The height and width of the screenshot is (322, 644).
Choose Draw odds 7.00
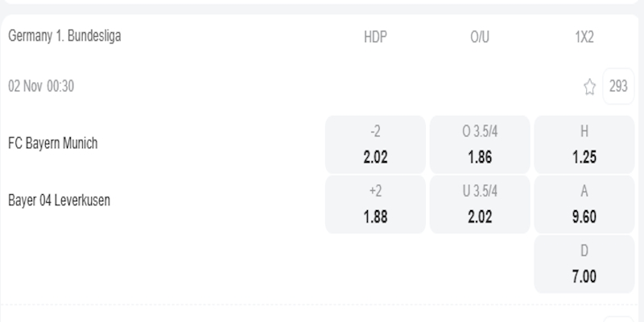(x=584, y=264)
